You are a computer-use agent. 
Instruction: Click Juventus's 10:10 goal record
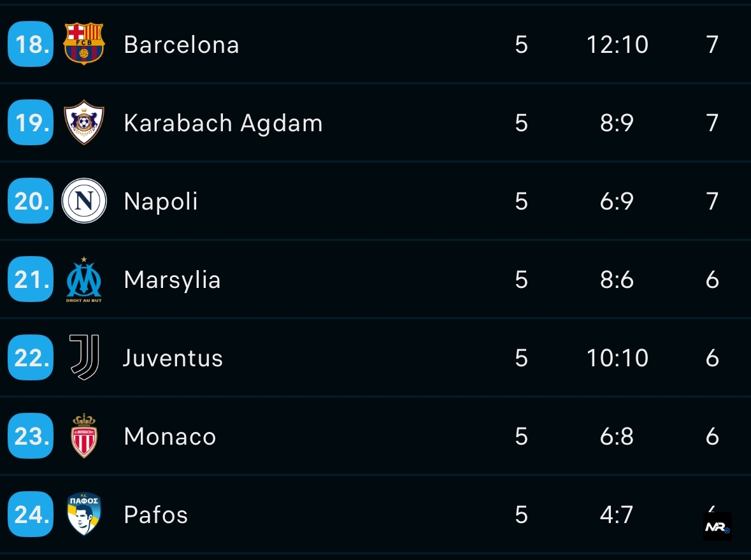(x=617, y=358)
